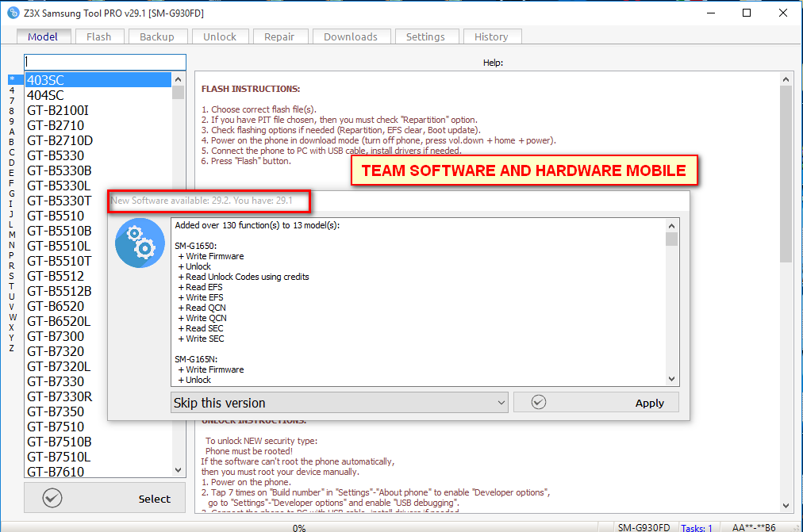Jump to letter G in alphabet index
Viewport: 803px width, 532px height.
tap(12, 193)
